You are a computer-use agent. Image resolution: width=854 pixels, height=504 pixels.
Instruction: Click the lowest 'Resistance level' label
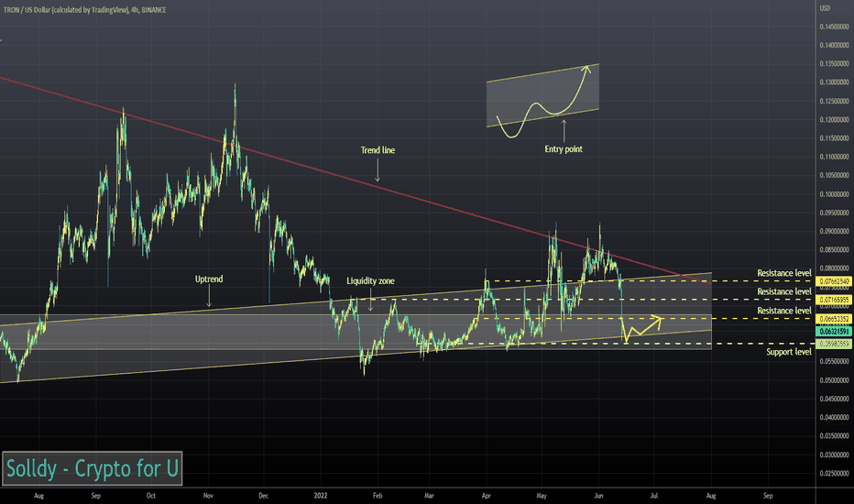(x=783, y=311)
